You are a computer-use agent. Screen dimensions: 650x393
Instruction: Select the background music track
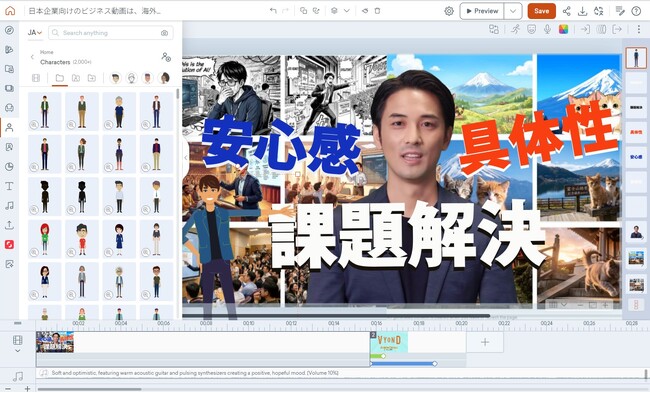coord(341,373)
